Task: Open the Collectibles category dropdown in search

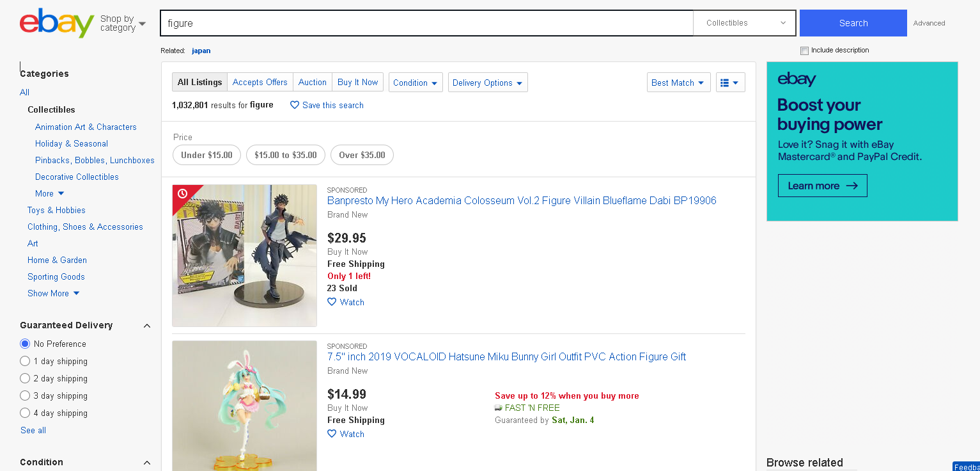Action: (744, 23)
